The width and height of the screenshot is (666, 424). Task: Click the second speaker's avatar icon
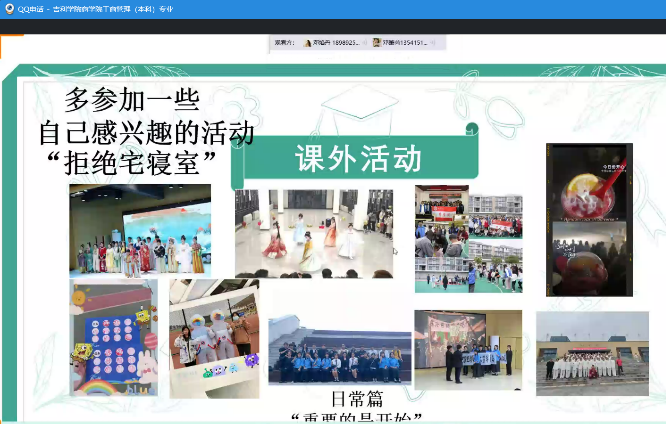tap(377, 43)
